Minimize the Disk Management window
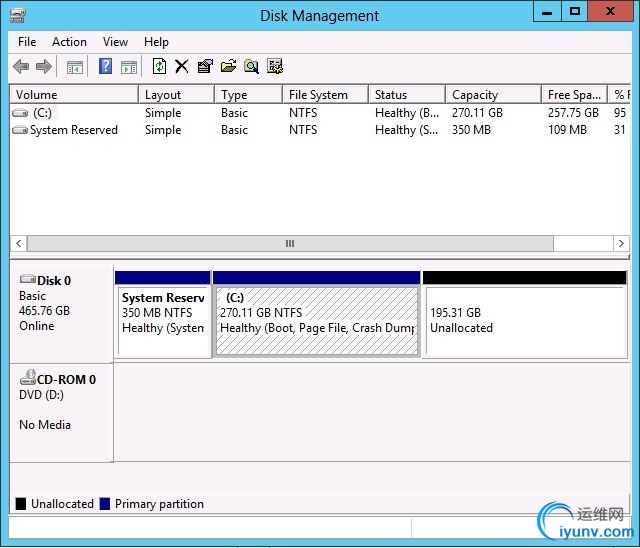 click(547, 12)
